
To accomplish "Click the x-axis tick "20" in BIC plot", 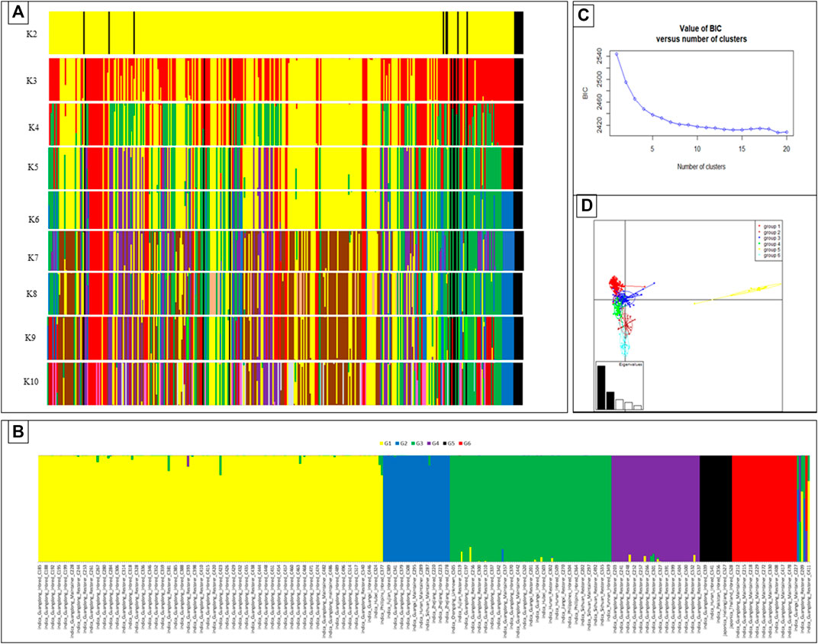I will tap(787, 149).
